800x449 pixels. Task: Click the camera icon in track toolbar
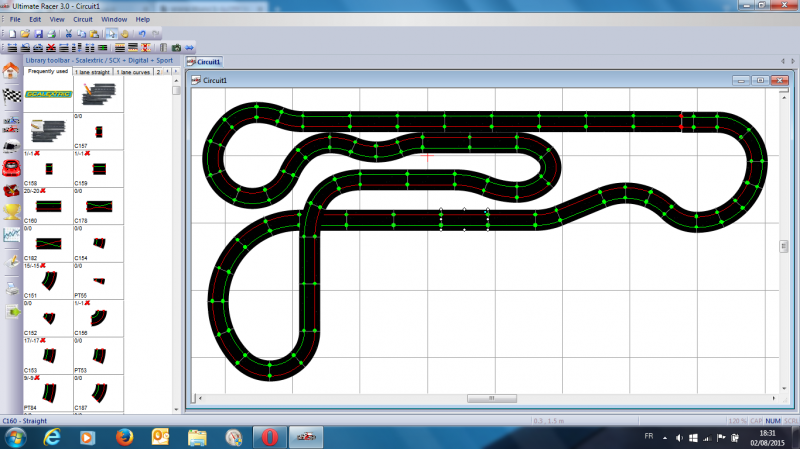tap(176, 47)
